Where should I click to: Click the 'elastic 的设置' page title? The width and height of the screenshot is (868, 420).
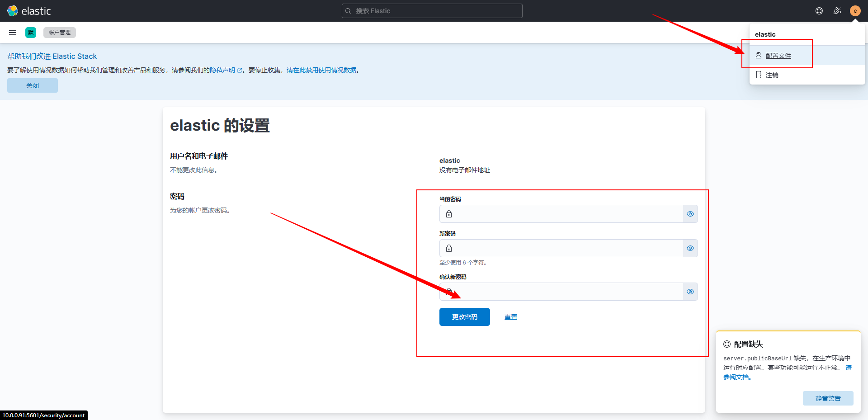(x=220, y=125)
